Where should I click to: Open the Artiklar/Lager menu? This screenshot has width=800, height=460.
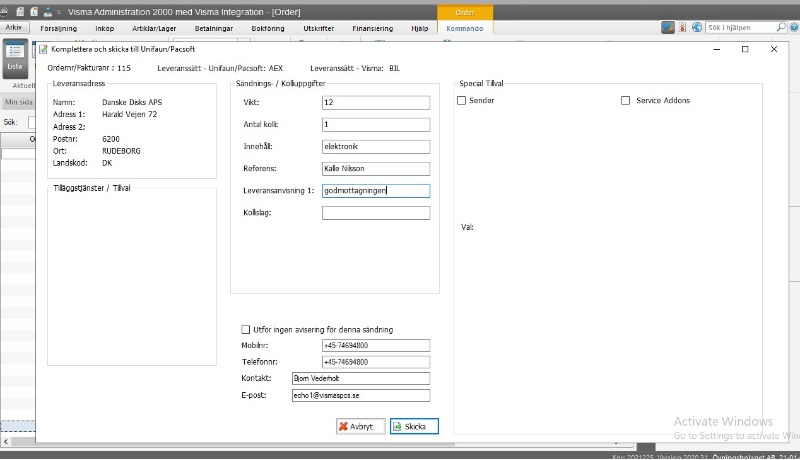pyautogui.click(x=154, y=29)
